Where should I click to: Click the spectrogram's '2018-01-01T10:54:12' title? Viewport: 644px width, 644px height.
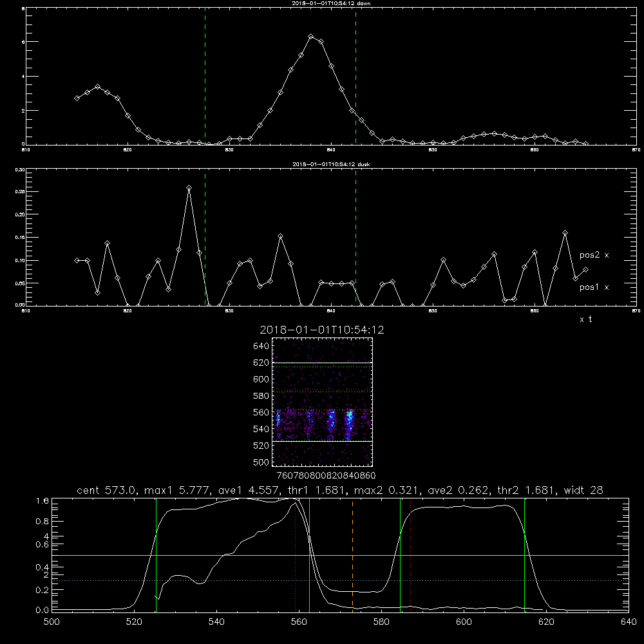pyautogui.click(x=322, y=330)
